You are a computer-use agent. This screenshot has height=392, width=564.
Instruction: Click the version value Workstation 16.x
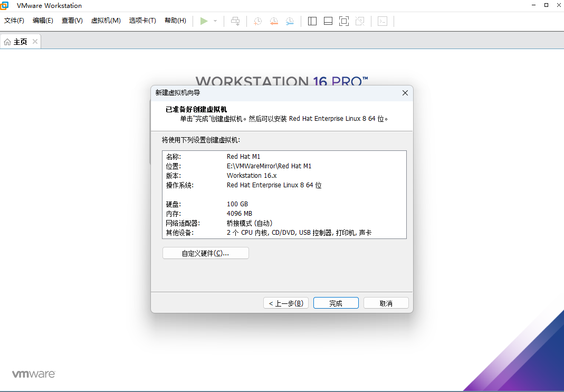click(252, 176)
